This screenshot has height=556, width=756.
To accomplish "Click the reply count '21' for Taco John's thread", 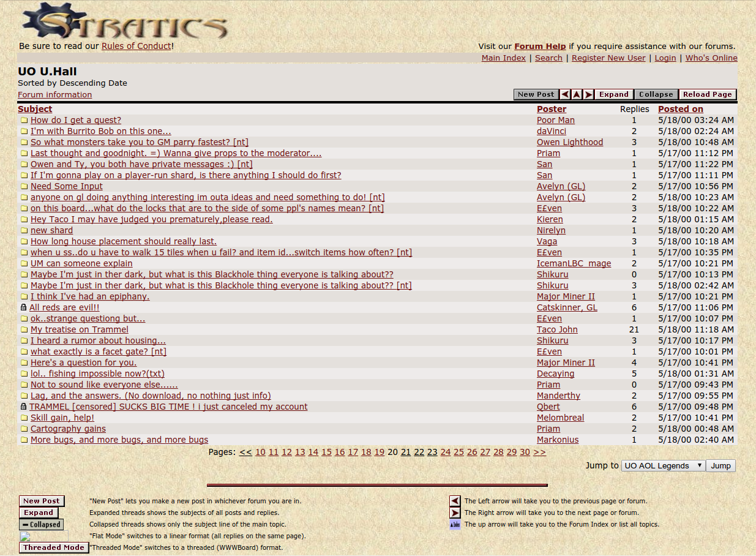I will [x=634, y=329].
